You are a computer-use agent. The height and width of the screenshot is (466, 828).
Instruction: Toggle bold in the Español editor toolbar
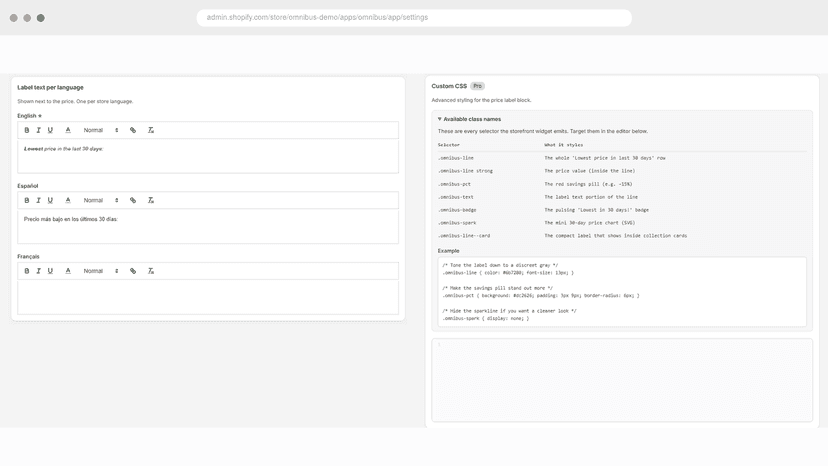[x=26, y=200]
